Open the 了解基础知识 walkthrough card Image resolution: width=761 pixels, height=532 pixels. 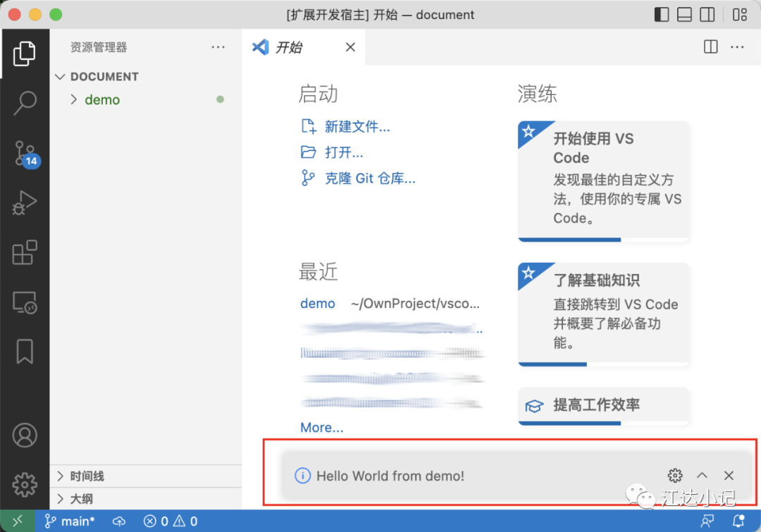[603, 314]
